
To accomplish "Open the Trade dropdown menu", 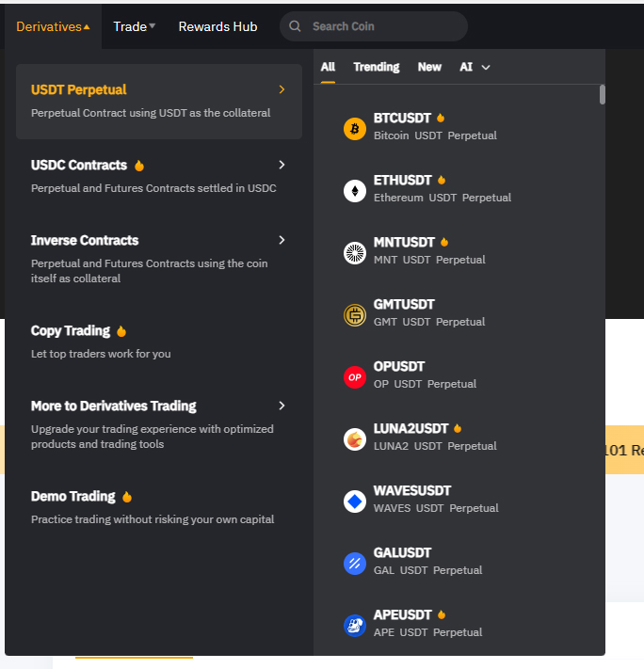I will (x=134, y=26).
